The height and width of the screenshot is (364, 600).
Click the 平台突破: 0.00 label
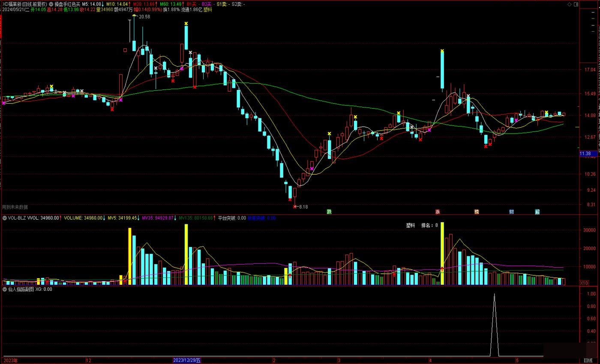pos(232,218)
